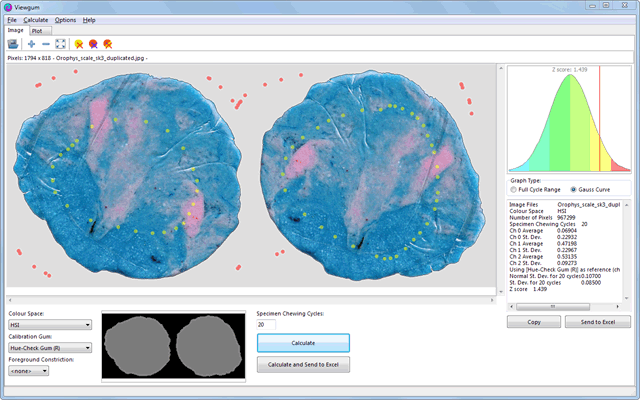Select the Full Cycle Range graph type
The height and width of the screenshot is (400, 640).
coord(514,189)
